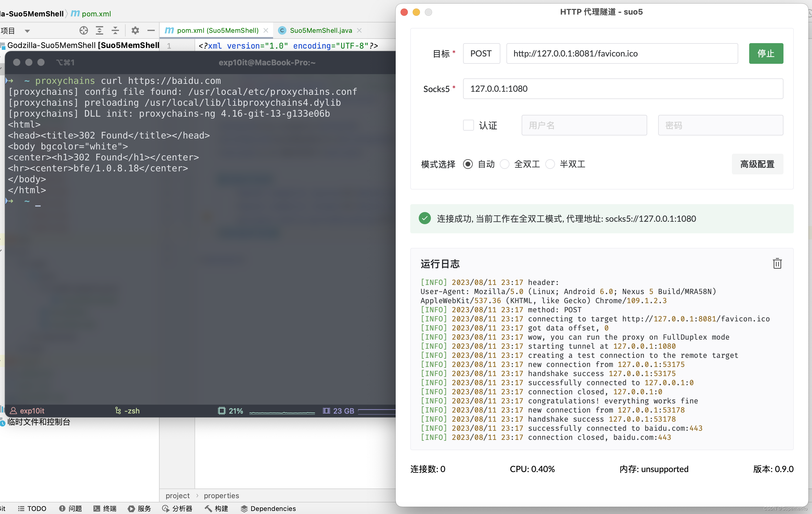Open the 服务 tool window
This screenshot has height=514, width=812.
pos(140,508)
